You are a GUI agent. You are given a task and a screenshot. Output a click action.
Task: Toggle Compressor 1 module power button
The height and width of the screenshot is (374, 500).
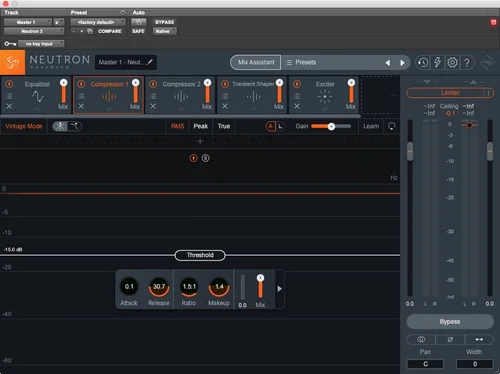point(81,84)
